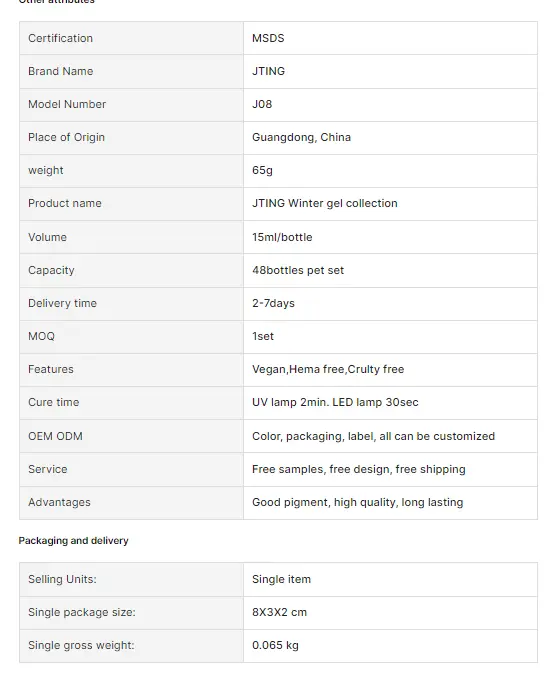The image size is (545, 677).
Task: Select the 48bottles pet set value
Action: [x=298, y=270]
